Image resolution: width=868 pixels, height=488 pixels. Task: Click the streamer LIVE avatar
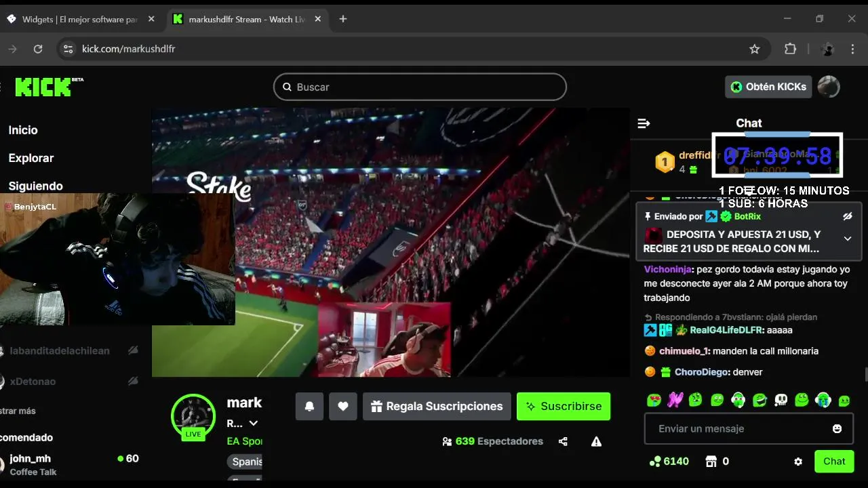(193, 417)
